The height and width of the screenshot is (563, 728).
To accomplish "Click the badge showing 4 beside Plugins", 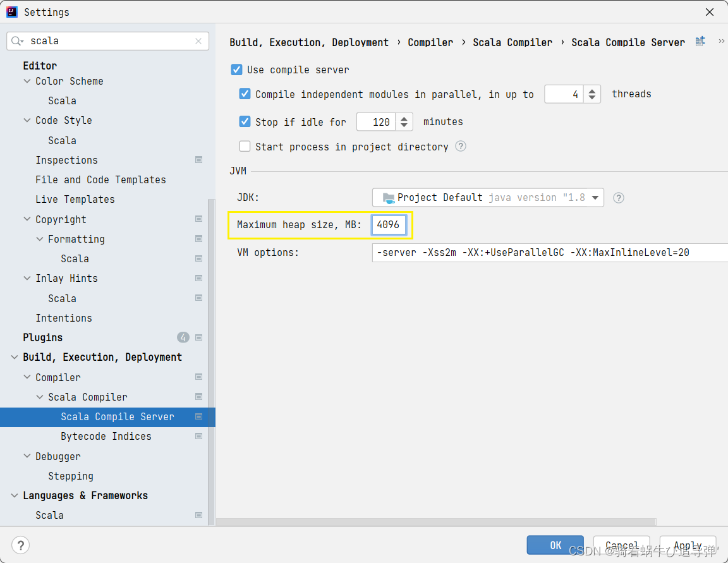I will coord(183,337).
